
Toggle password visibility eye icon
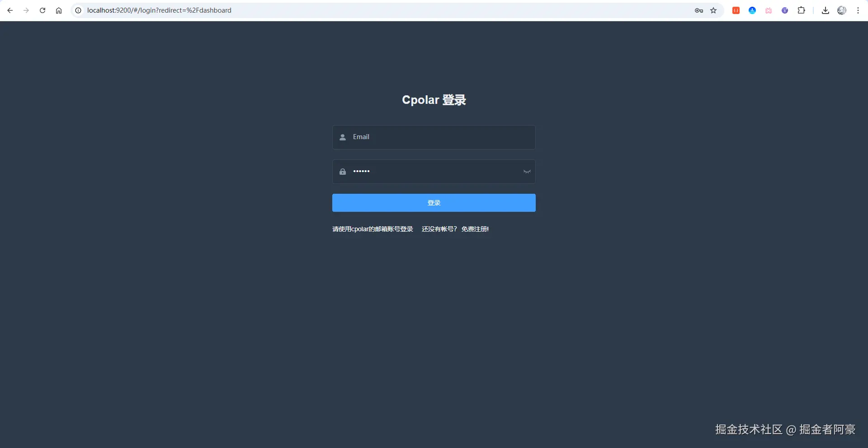527,172
